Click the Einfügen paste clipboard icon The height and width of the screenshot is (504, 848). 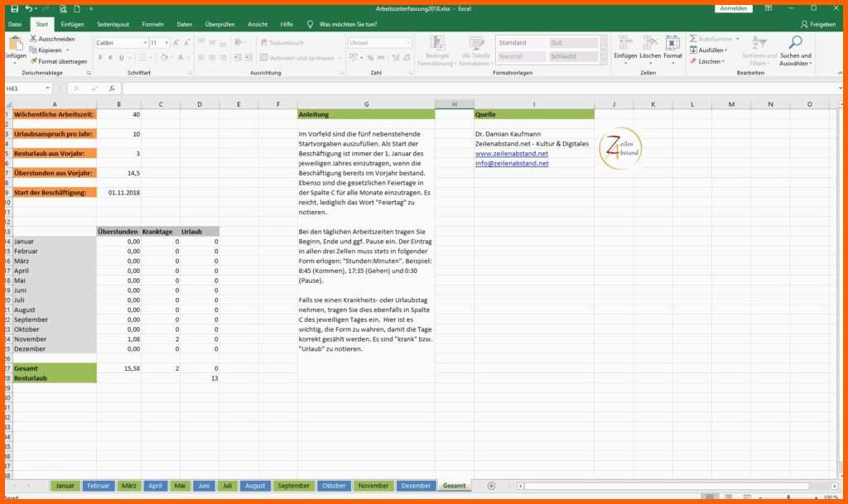(16, 43)
